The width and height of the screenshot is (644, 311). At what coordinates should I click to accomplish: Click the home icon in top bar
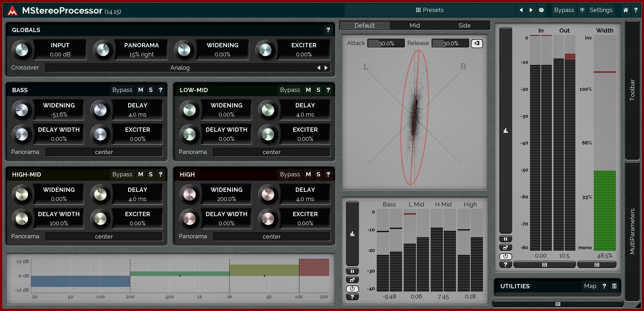point(626,10)
